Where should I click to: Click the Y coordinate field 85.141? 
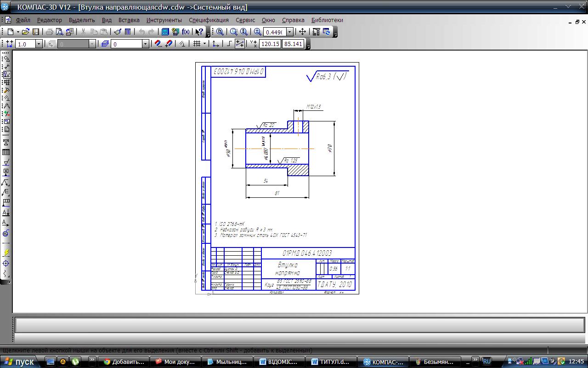point(294,44)
